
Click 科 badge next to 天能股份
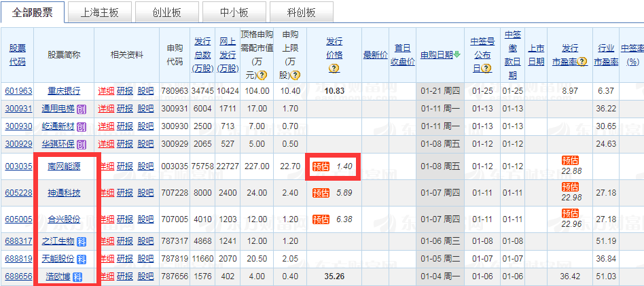point(82,259)
